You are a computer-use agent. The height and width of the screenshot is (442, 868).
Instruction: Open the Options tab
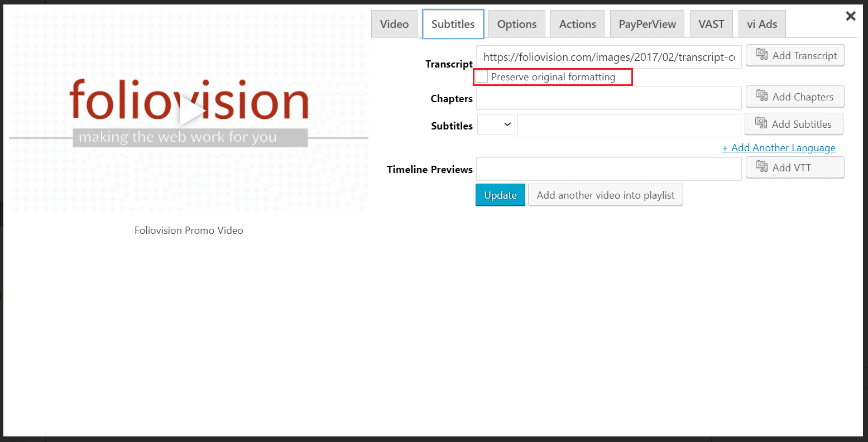pos(517,24)
